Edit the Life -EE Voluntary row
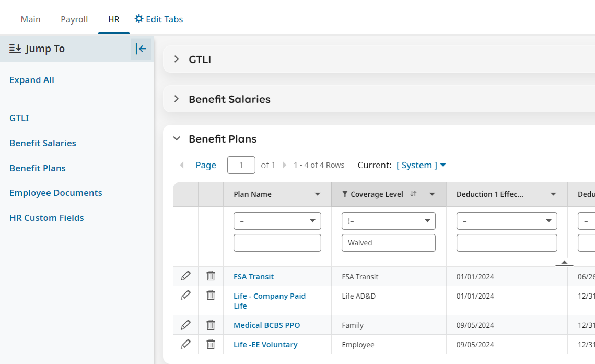The width and height of the screenshot is (595, 364). point(185,344)
